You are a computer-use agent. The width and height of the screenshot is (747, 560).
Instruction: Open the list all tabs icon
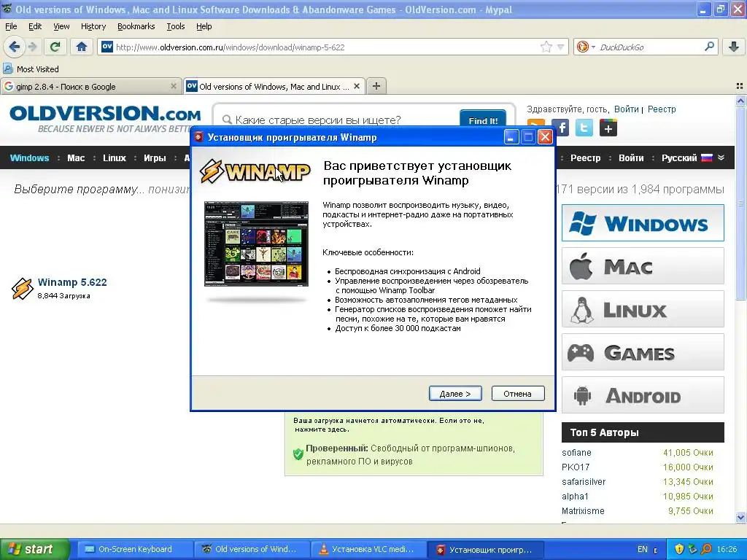coord(740,86)
